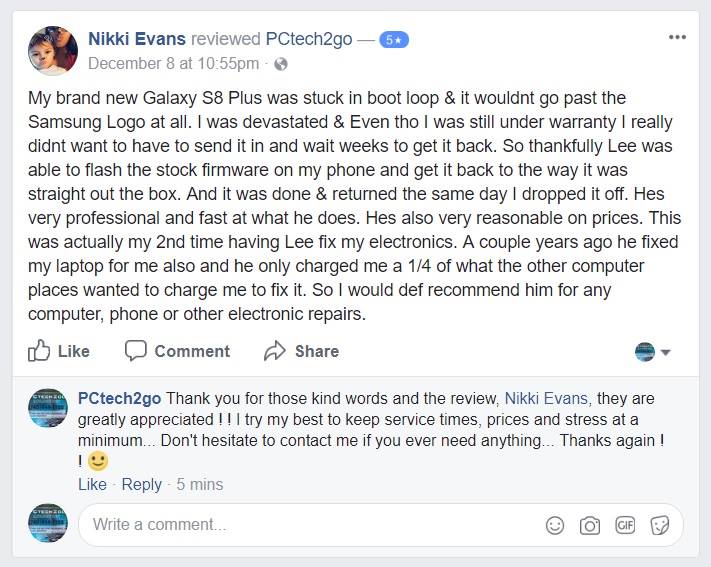Click Nikki Evans' profile picture thumbnail
Screen dimensions: 711x567
pyautogui.click(x=53, y=51)
